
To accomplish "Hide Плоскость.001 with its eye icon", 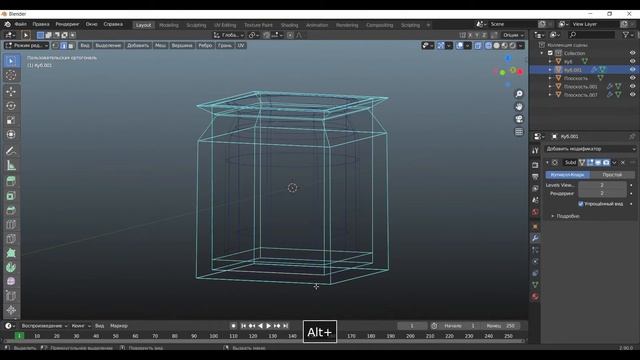I will 632,86.
